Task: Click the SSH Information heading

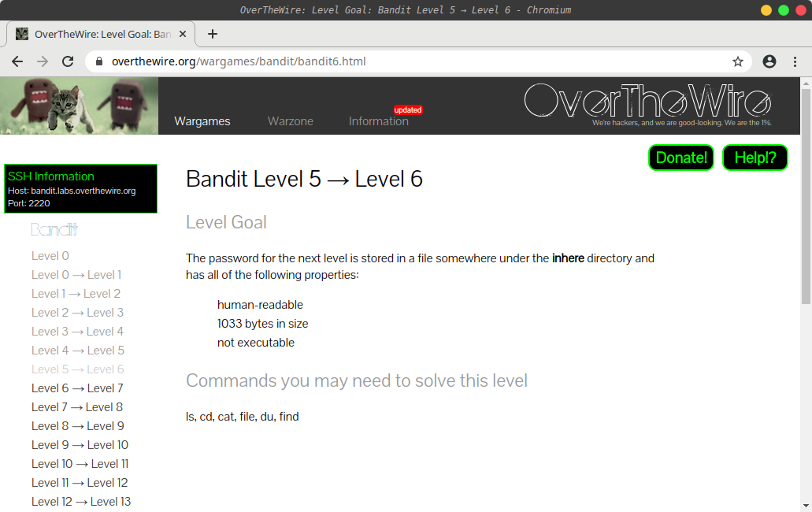Action: coord(50,176)
